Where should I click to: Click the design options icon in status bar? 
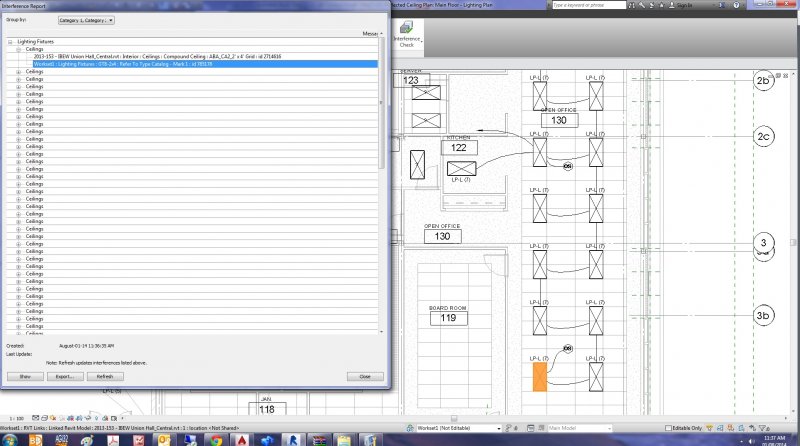coord(531,428)
